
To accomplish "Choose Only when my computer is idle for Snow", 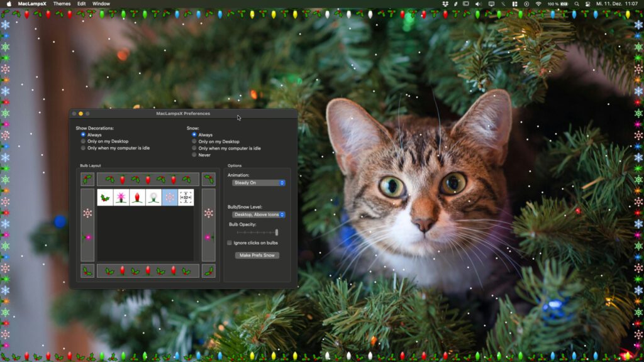I will pos(194,148).
